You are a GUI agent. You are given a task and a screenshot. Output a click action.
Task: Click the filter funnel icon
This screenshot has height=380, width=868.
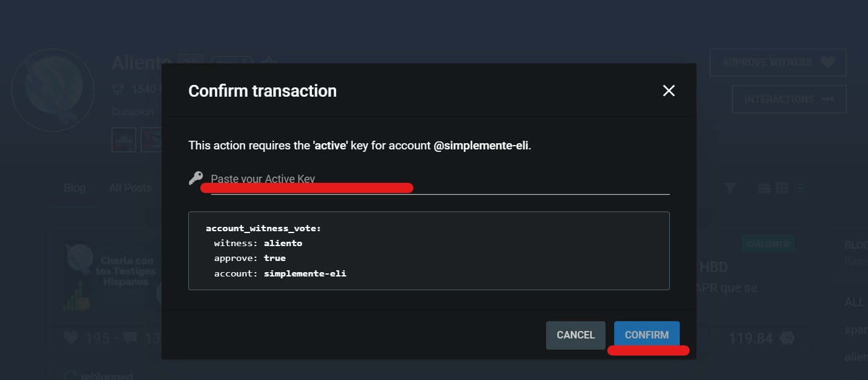730,188
